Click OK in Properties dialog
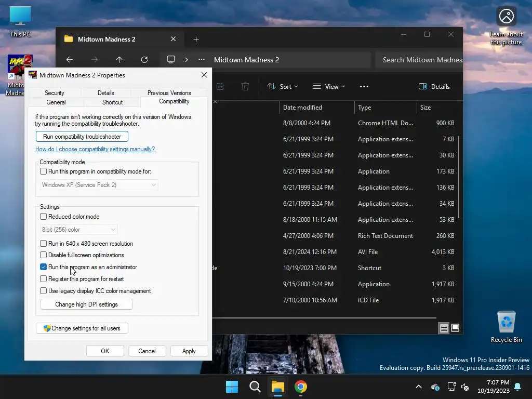532x399 pixels. 105,351
